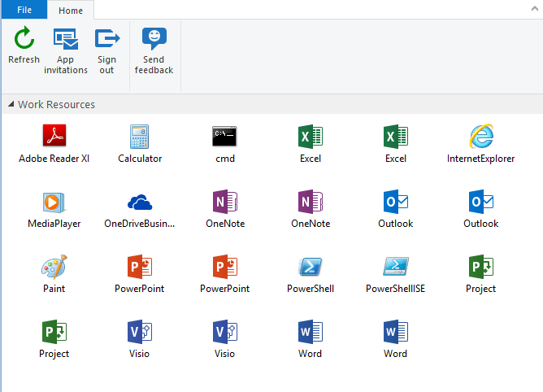543x392 pixels.
Task: Launch PowerShellISE
Action: click(x=396, y=274)
